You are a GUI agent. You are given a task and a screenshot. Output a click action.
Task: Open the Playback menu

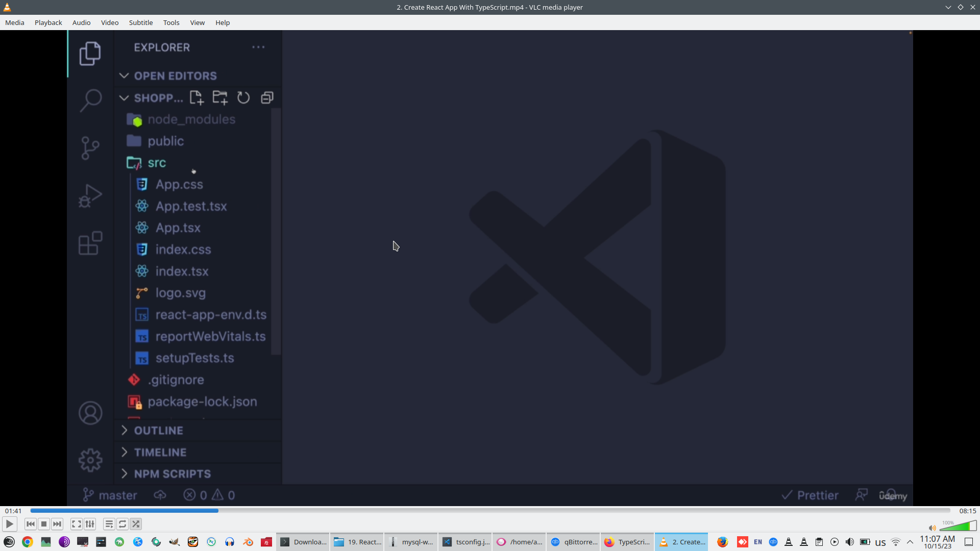(48, 22)
